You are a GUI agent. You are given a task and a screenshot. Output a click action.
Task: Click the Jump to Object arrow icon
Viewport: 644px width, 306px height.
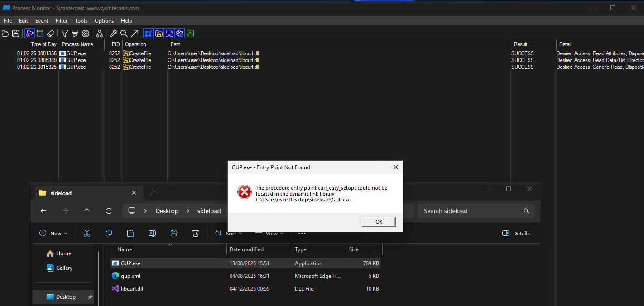tap(135, 33)
